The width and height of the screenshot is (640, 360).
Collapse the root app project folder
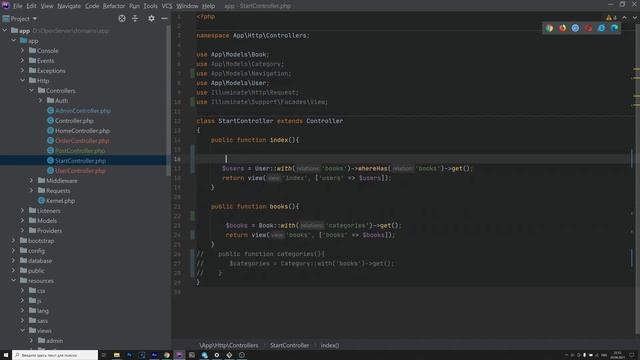click(5, 31)
